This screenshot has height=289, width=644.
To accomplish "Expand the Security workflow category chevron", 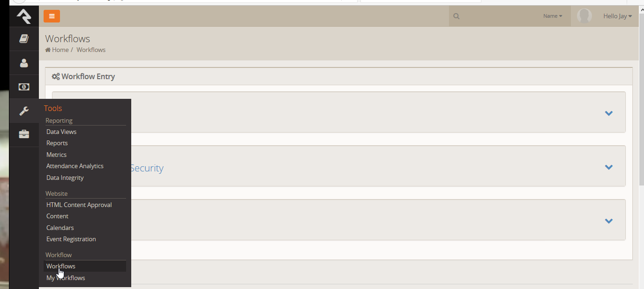I will pos(609,167).
